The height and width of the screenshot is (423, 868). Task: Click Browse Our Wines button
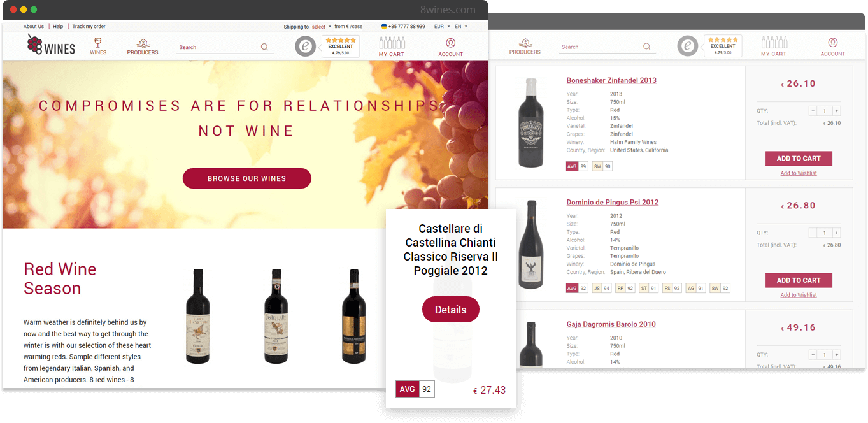tap(247, 178)
